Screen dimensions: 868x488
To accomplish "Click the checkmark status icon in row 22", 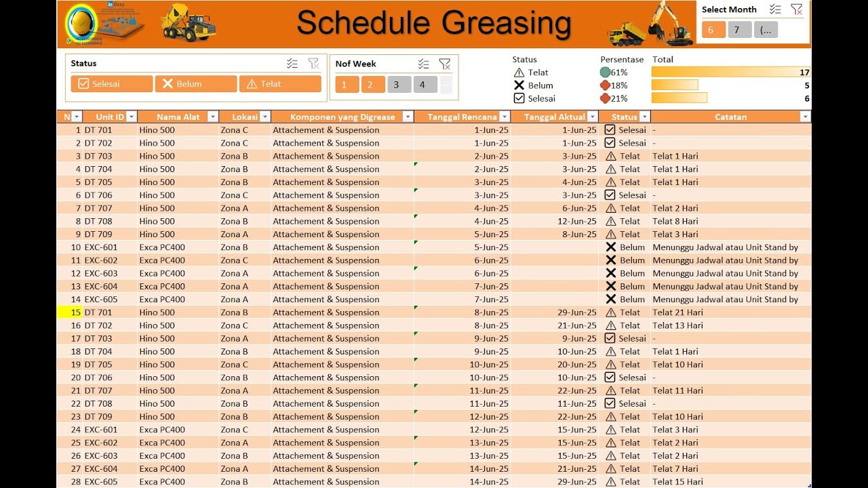I will [x=610, y=403].
